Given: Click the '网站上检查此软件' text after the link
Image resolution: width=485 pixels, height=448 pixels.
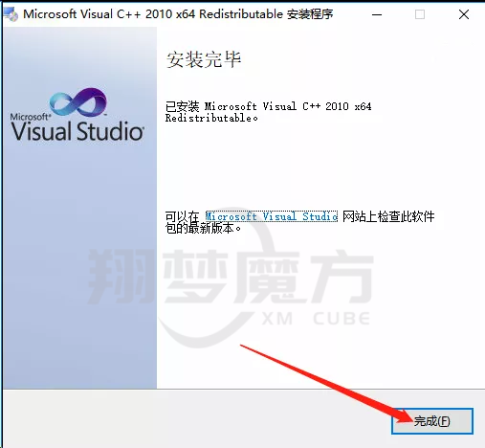Looking at the screenshot, I should point(388,216).
